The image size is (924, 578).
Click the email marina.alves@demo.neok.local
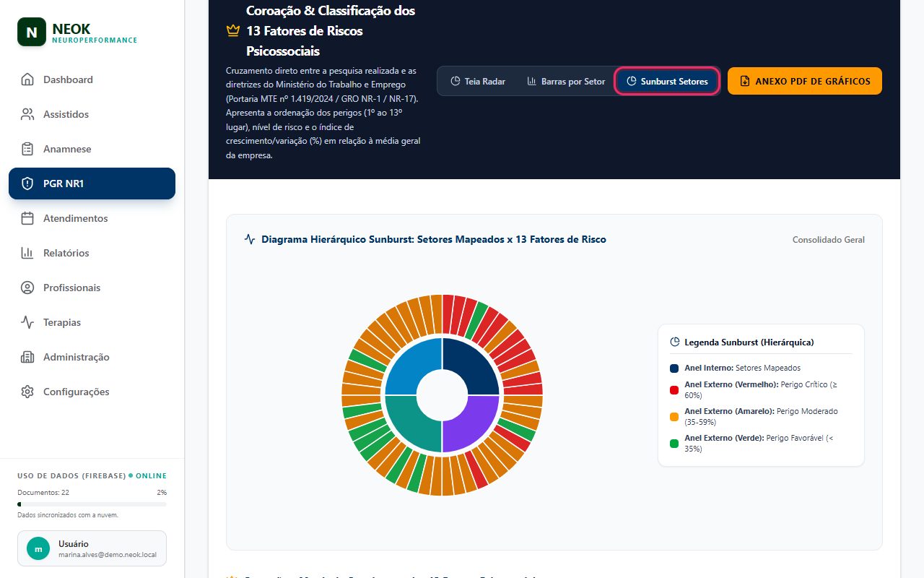pos(108,556)
